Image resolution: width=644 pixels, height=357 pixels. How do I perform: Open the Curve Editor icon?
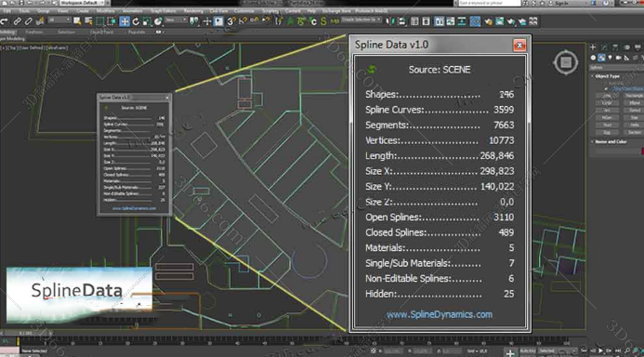point(451,21)
